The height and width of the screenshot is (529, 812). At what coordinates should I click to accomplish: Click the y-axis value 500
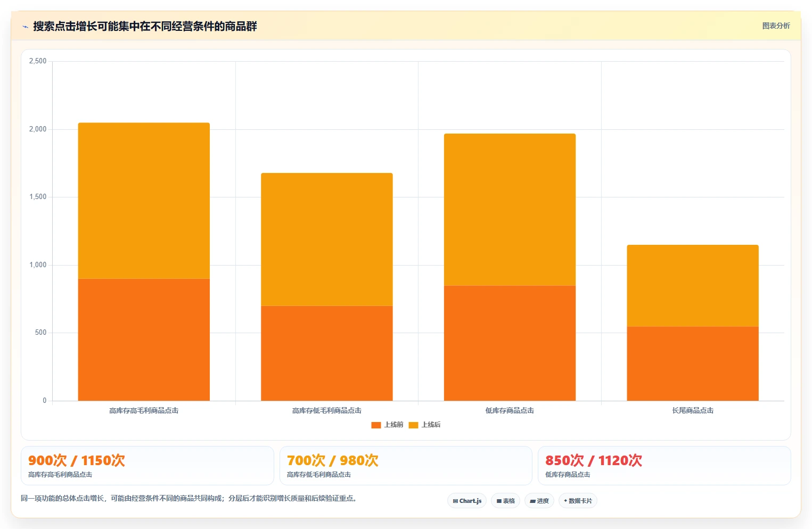(41, 333)
